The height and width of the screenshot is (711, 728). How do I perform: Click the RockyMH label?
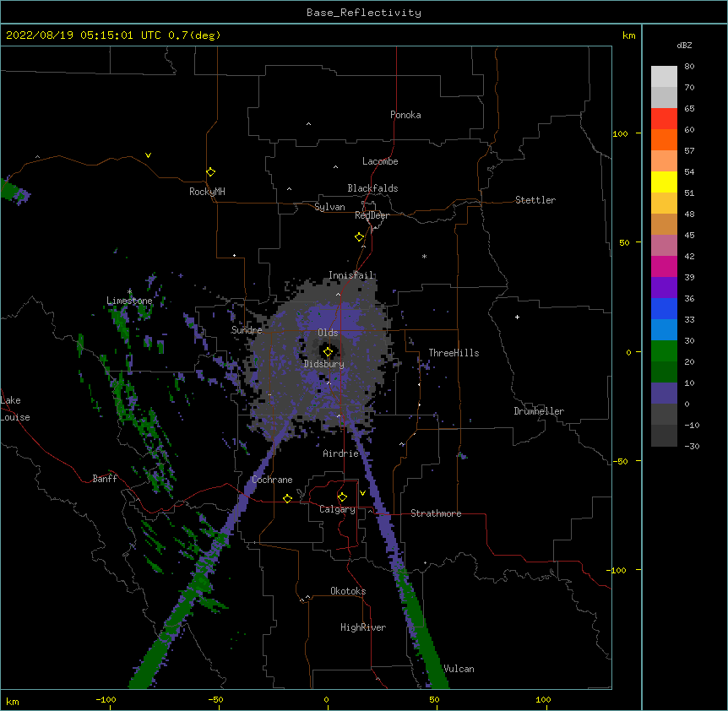(x=207, y=191)
